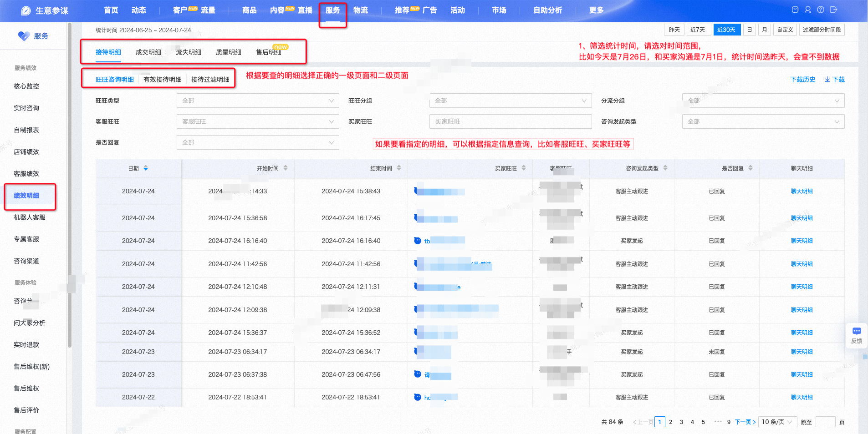This screenshot has width=868, height=434.
Task: Go to page 3 in pagination
Action: (x=681, y=422)
